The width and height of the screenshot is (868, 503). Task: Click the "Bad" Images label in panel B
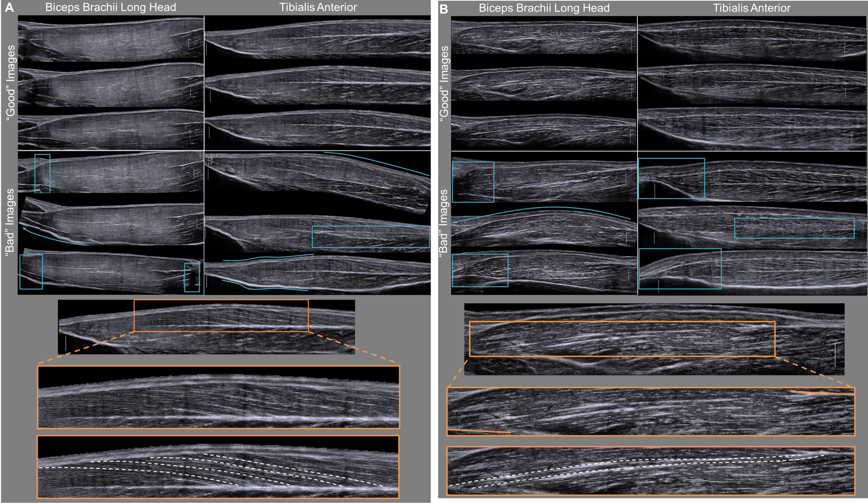coord(444,224)
